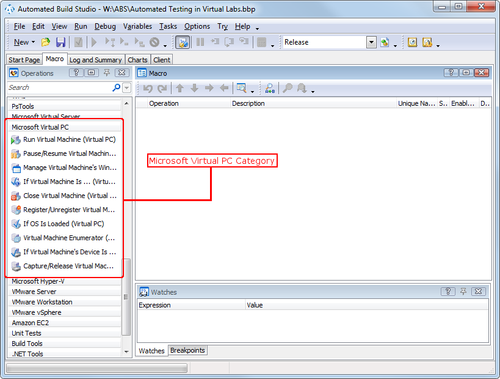This screenshot has width=500, height=379.
Task: Click the Find Next icon in Macro toolbar
Action: 302,88
